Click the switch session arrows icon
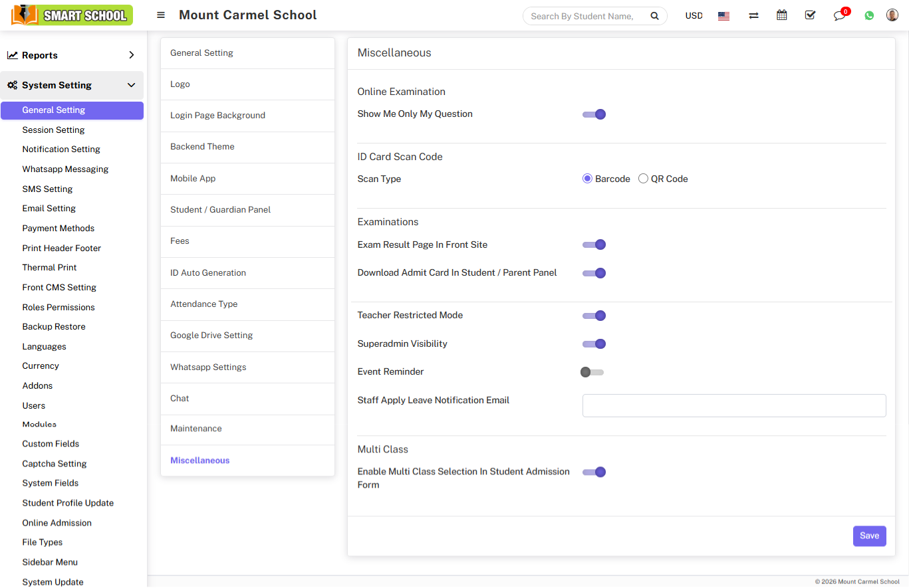 coord(753,15)
